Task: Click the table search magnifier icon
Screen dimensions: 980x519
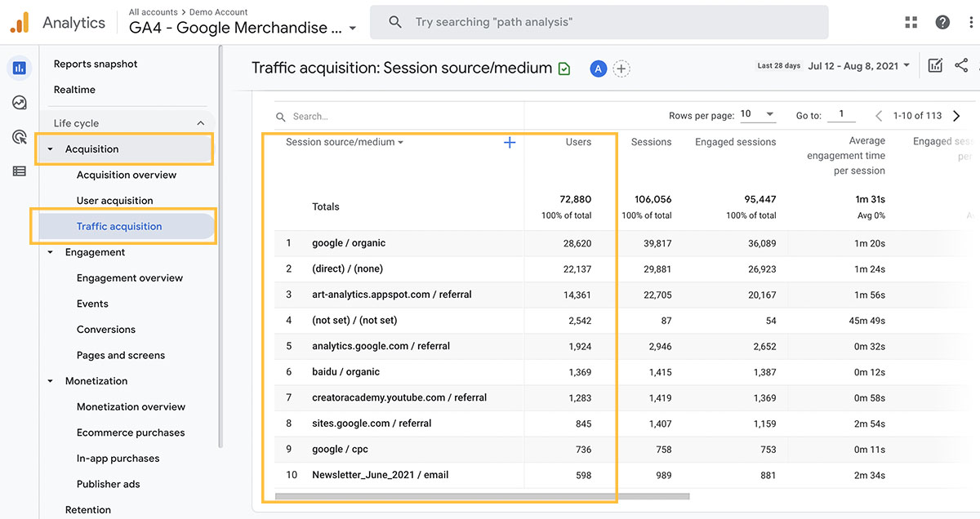Action: pos(281,117)
